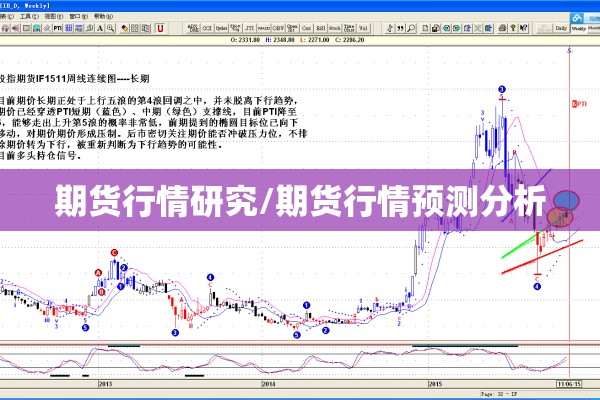Click the 2014 label on time axis
Viewport: 600px width, 400px height.
[x=269, y=384]
